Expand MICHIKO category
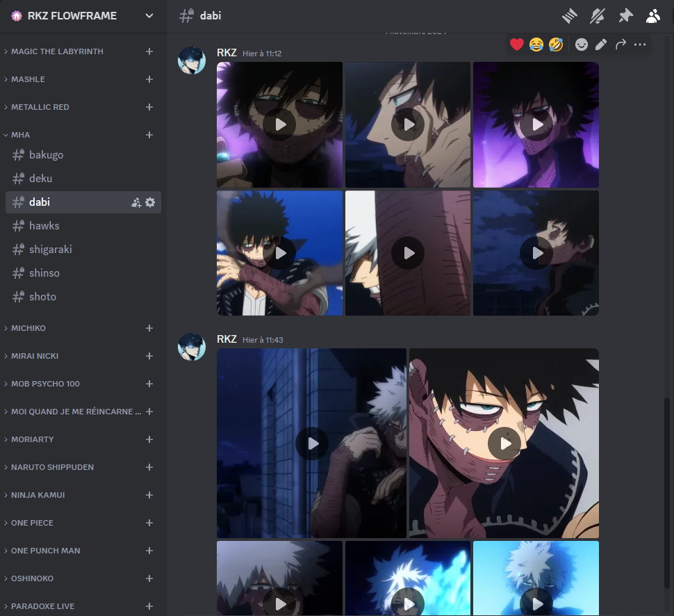The width and height of the screenshot is (674, 616). tap(28, 328)
